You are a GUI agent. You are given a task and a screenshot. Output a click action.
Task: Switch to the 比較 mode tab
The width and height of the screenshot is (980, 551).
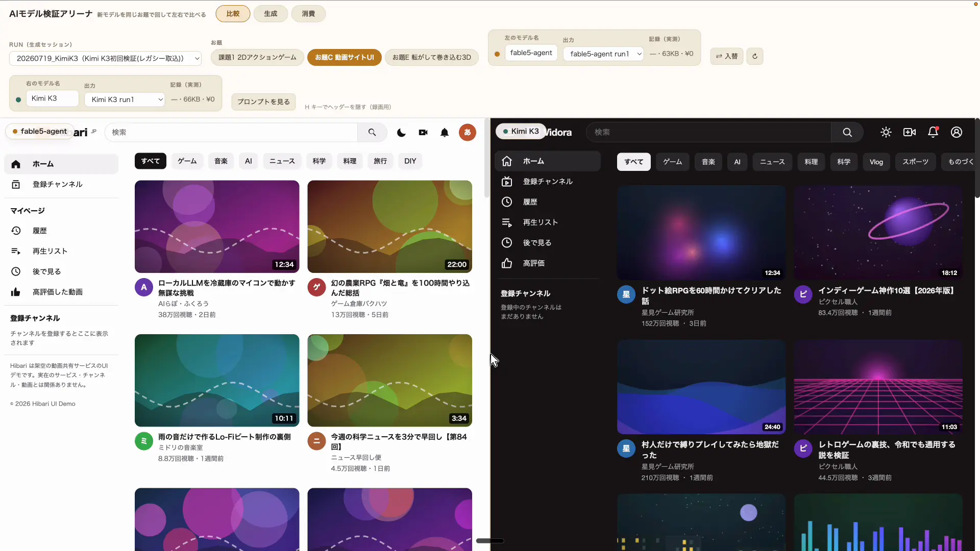coord(233,14)
